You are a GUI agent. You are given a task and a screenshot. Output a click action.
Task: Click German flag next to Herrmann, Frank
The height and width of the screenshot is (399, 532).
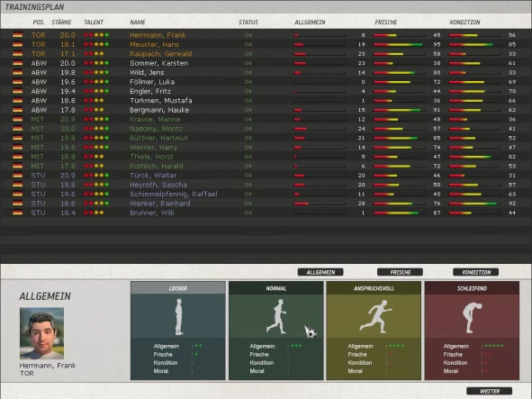[x=18, y=35]
